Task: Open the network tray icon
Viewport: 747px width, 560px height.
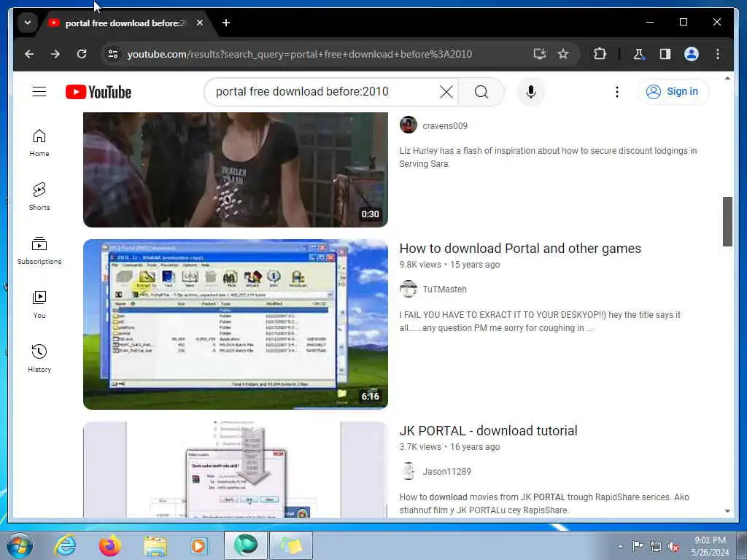Action: click(656, 546)
